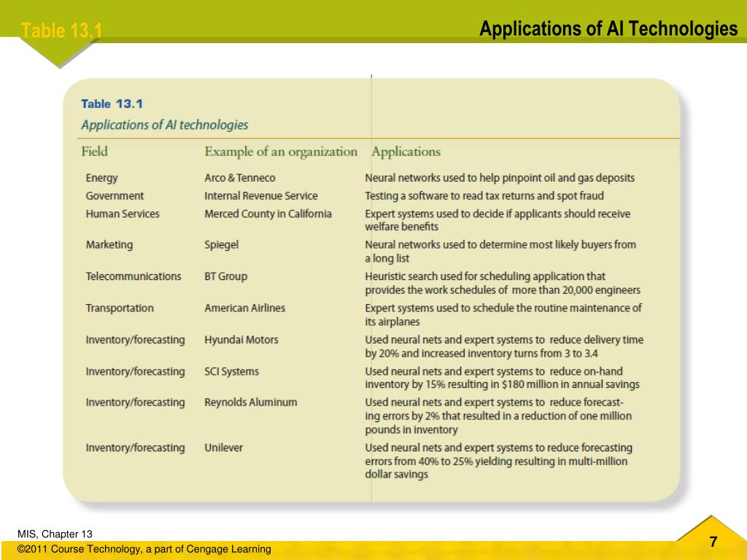Screen dimensions: 747x560
Task: Select the 'Telecommunications' field cell
Action: point(133,276)
